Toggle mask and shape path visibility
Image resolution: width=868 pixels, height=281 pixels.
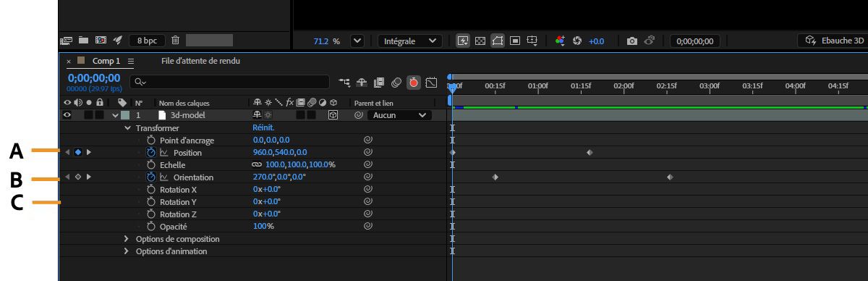498,41
